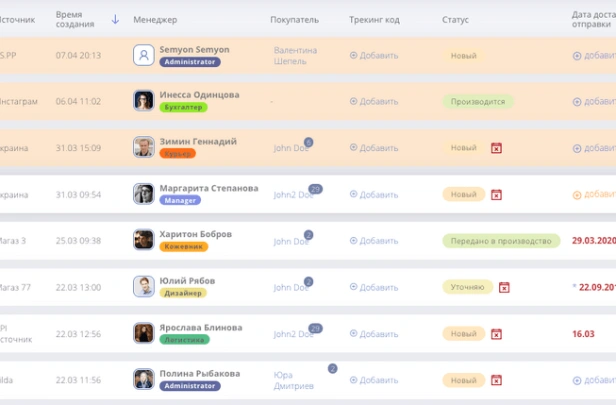Click the red calendar icon in Зимин Геннадий row

[496, 148]
